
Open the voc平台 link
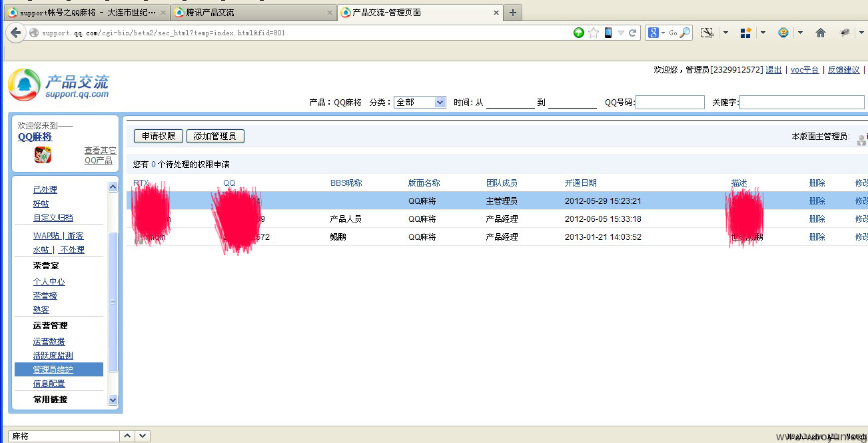point(805,70)
